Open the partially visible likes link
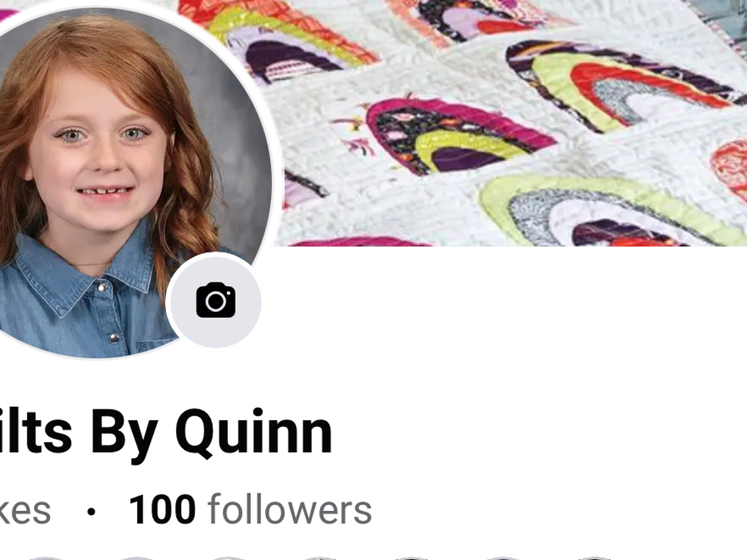747x560 pixels. coord(25,510)
